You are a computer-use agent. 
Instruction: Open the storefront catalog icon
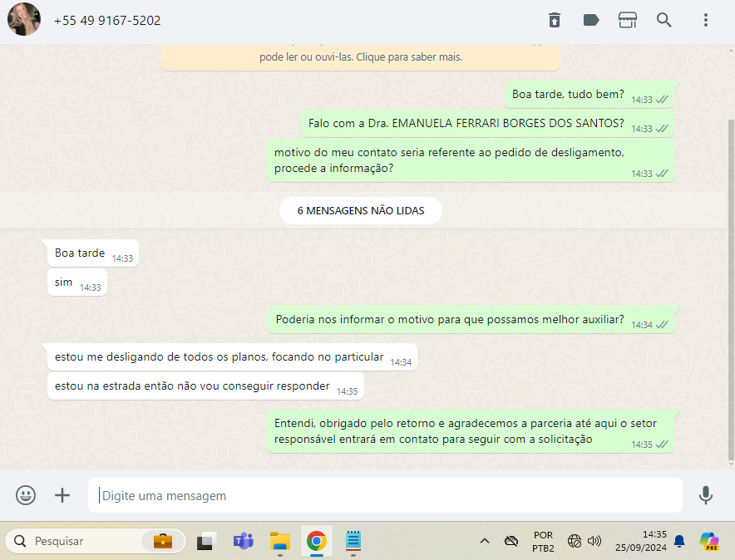(x=628, y=20)
